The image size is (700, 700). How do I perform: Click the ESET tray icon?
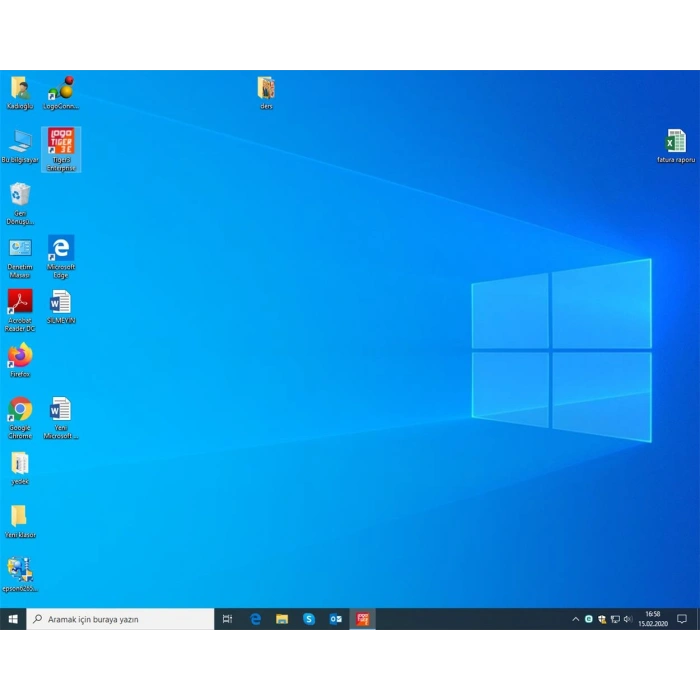(x=589, y=619)
